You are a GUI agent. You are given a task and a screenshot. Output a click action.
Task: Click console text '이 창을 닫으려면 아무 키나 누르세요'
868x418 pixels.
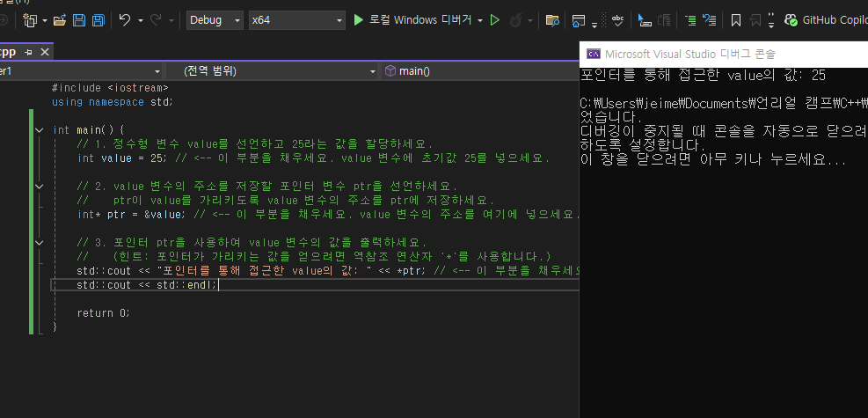tap(713, 160)
